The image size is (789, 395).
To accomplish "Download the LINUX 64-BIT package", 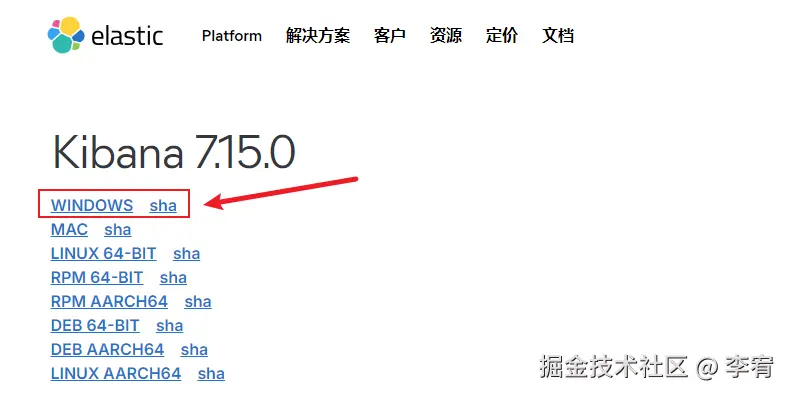I will point(104,254).
